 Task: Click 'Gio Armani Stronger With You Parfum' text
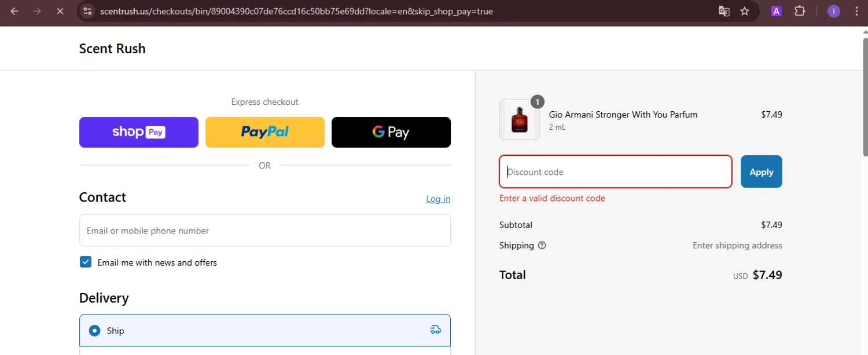pos(623,115)
